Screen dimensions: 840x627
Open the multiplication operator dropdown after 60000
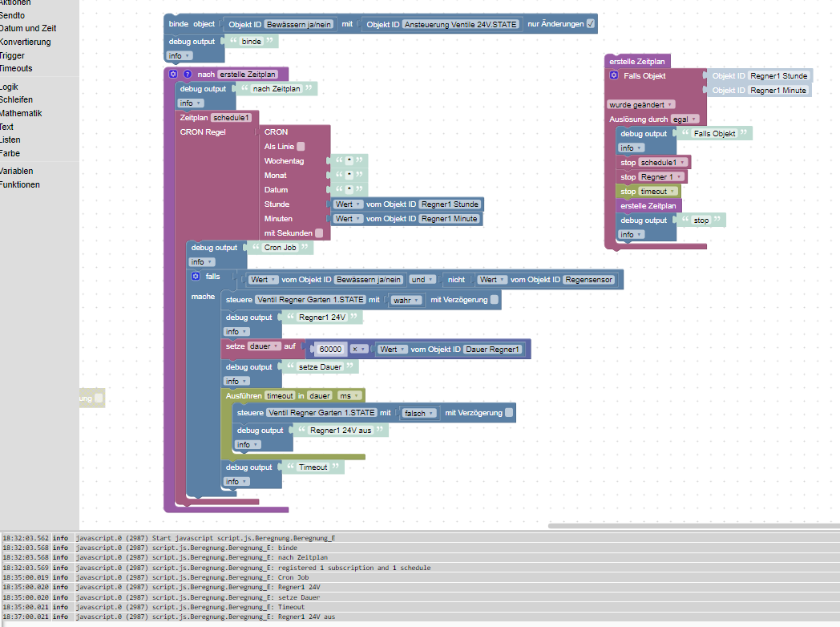[x=359, y=349]
